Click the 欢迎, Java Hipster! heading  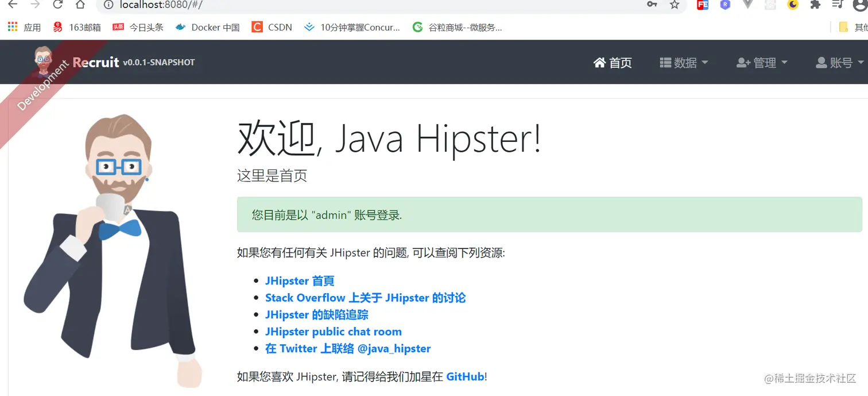click(x=389, y=139)
